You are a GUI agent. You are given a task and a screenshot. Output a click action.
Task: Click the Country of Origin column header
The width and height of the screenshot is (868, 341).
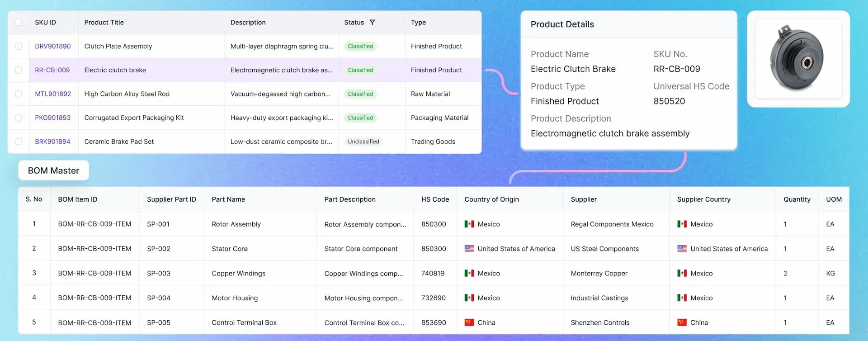click(x=491, y=199)
